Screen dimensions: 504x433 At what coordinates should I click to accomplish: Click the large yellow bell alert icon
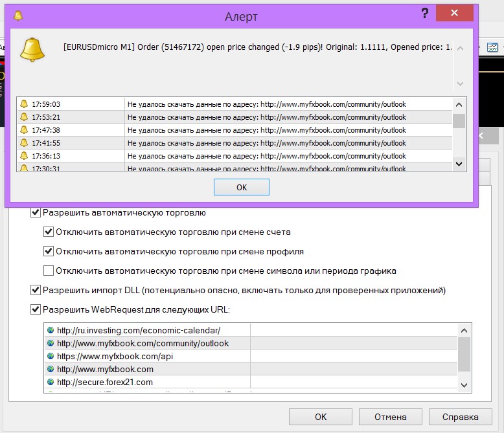coord(32,49)
